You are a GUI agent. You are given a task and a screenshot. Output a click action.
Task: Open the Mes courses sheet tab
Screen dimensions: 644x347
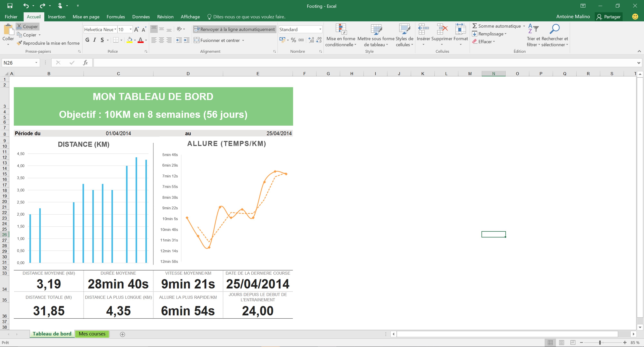[92, 334]
